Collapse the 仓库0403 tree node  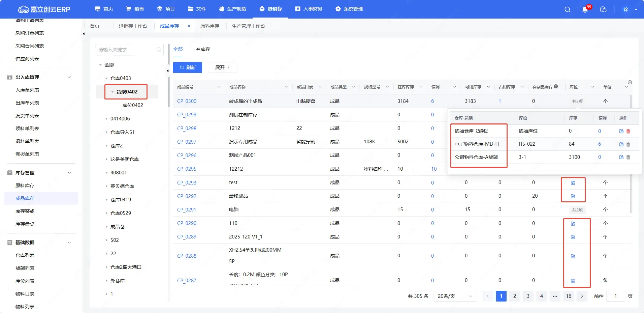(x=107, y=78)
